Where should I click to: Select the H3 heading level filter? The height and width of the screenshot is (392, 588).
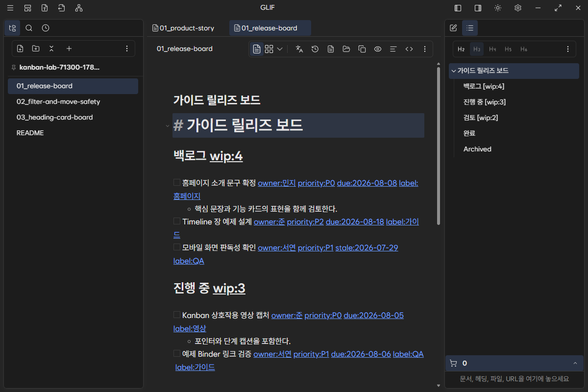[477, 49]
